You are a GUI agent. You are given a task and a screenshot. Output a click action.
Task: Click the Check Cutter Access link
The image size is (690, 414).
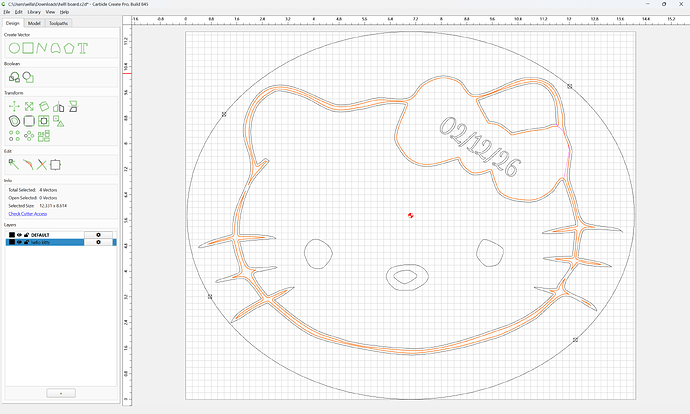click(x=28, y=214)
